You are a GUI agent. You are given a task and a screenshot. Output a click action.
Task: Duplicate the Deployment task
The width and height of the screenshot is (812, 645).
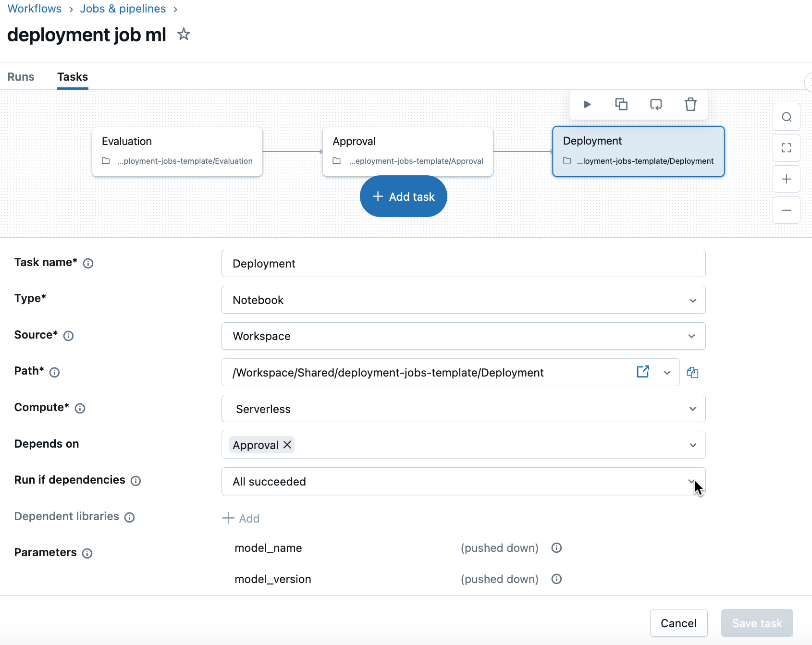[621, 104]
